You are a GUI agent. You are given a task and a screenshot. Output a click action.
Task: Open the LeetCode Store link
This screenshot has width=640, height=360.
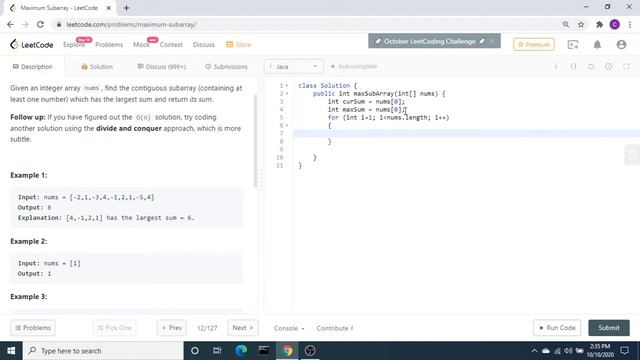click(x=239, y=44)
